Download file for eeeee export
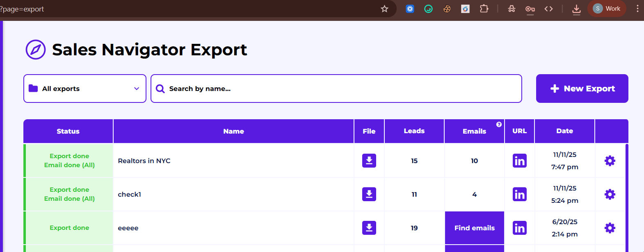Image resolution: width=644 pixels, height=252 pixels. click(369, 228)
